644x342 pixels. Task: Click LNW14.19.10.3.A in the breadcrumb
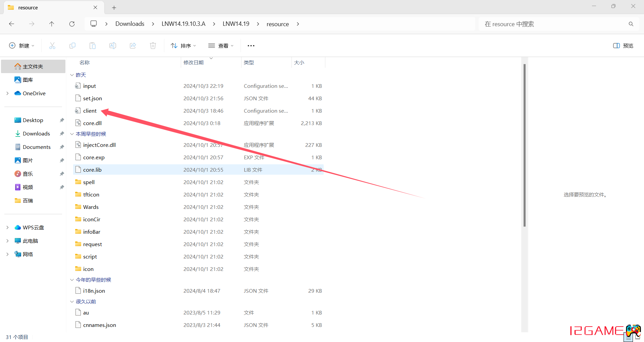[183, 24]
